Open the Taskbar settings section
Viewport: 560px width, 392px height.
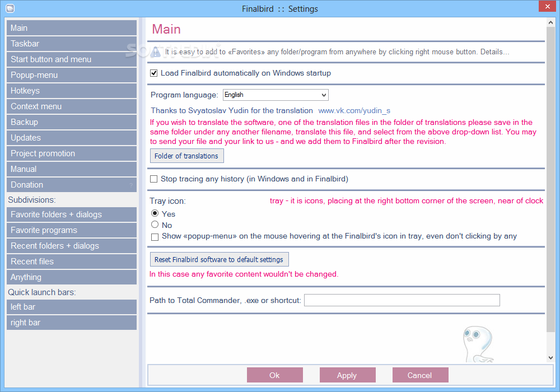pos(72,44)
